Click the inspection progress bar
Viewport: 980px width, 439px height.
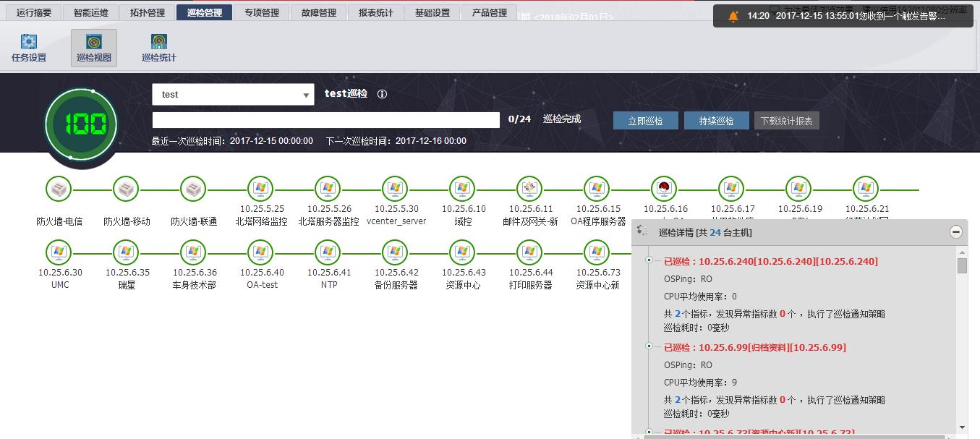[325, 119]
